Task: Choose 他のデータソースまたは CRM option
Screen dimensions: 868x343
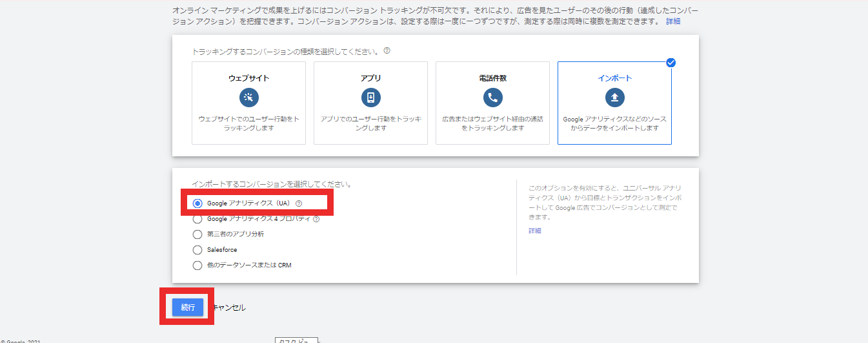Action: click(x=197, y=265)
